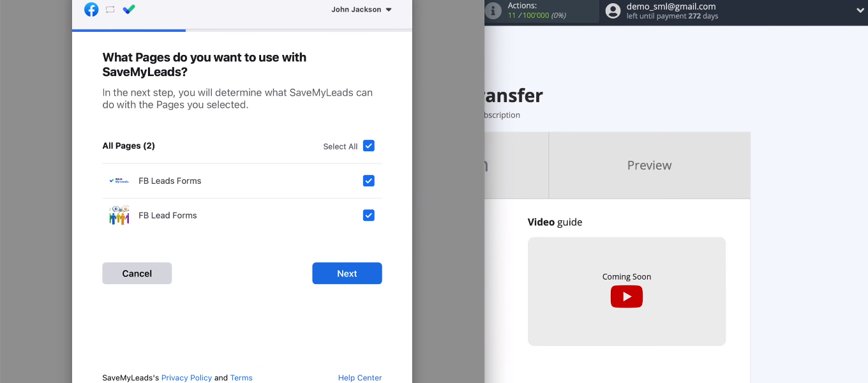Uncheck the FB Leads Forms checkbox
The image size is (868, 383).
tap(368, 181)
